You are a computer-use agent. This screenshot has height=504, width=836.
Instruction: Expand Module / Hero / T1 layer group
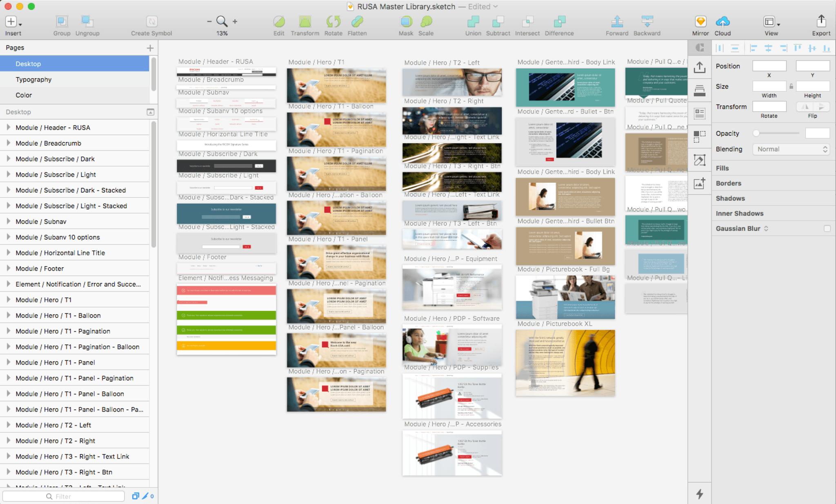pos(8,300)
